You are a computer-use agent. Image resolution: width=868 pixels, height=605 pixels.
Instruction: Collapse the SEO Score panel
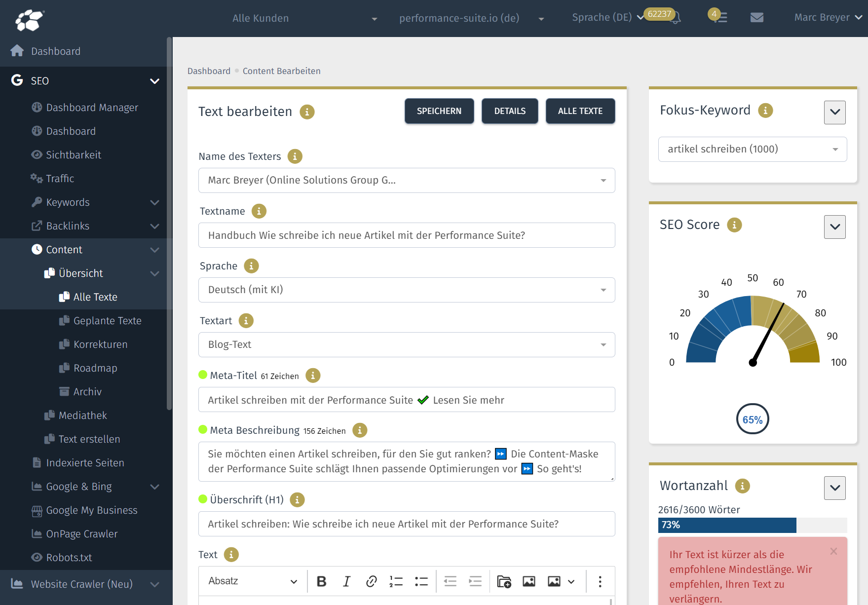[x=835, y=227]
